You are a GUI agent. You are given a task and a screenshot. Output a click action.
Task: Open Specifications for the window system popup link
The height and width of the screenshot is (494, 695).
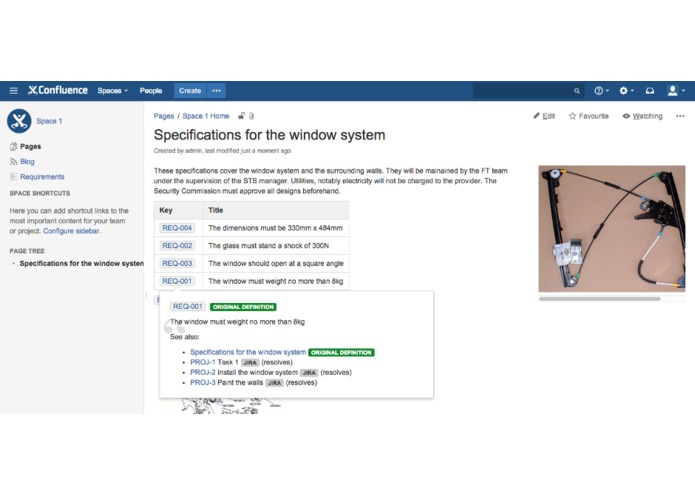pyautogui.click(x=248, y=352)
